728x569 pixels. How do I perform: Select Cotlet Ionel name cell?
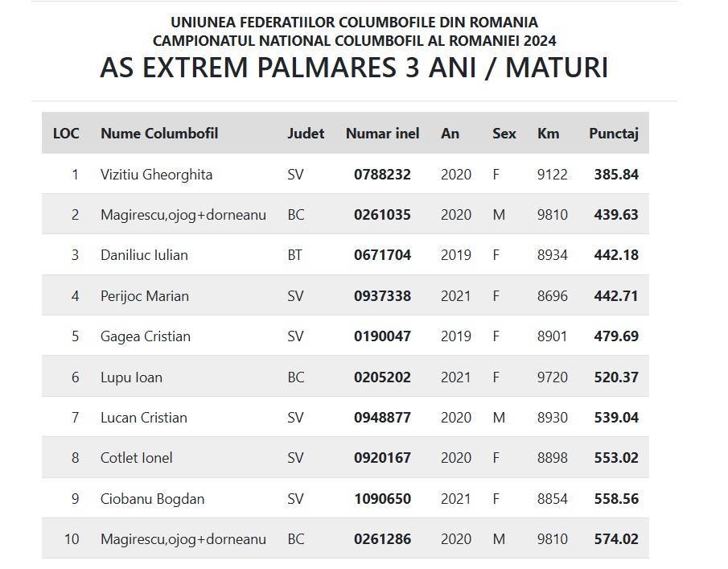pyautogui.click(x=137, y=458)
